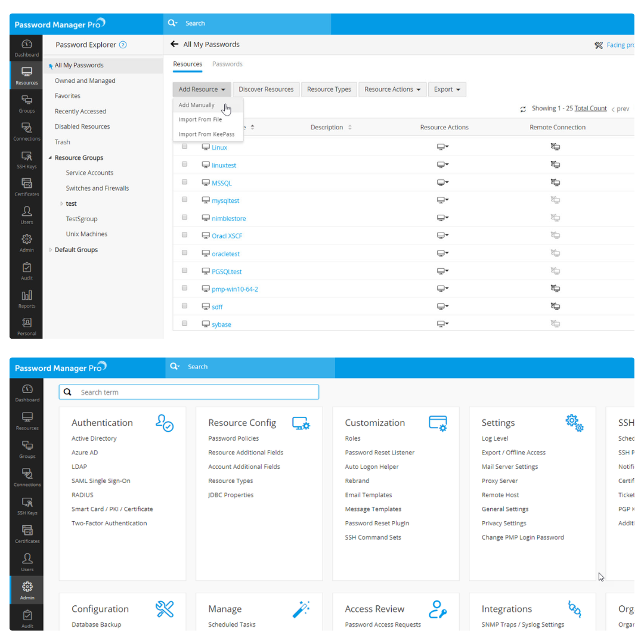Open the Two-Factor Authentication link

click(x=109, y=523)
